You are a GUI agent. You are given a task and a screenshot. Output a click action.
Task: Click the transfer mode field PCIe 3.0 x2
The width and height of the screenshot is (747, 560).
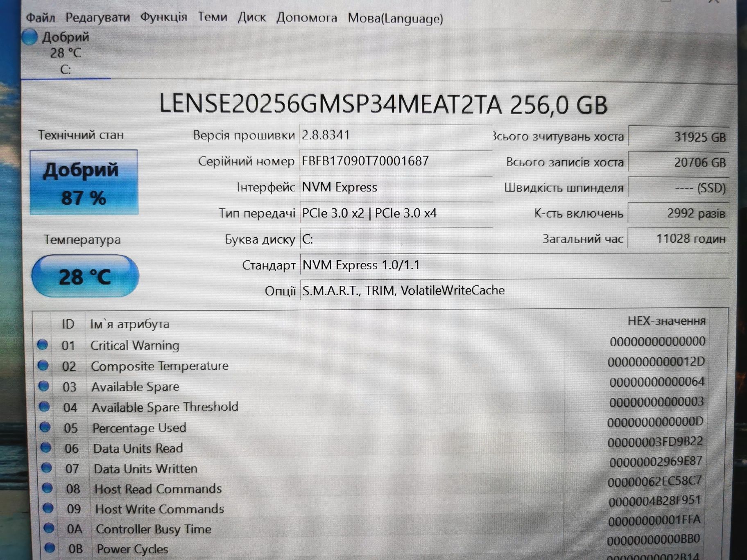[396, 213]
